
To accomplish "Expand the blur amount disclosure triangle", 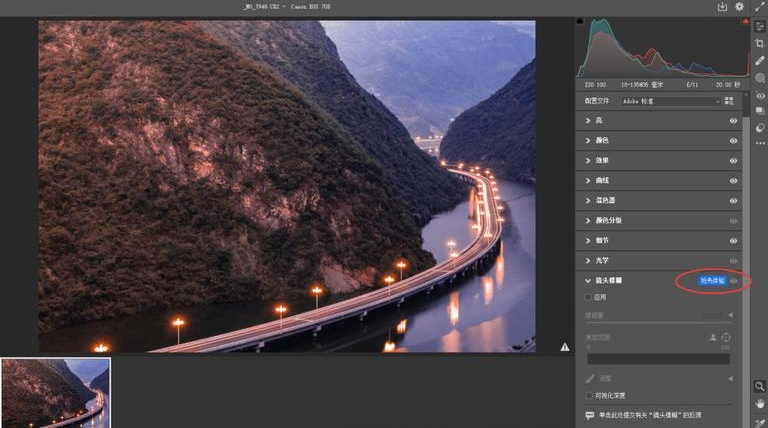I will [730, 315].
